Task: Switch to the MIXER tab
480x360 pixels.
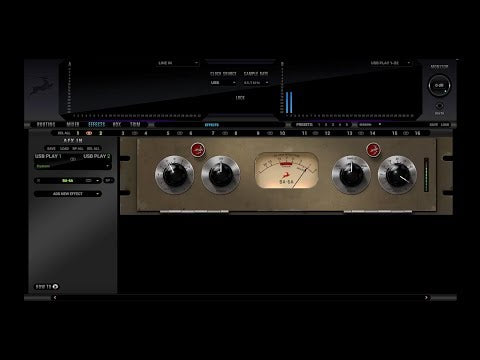Action: [73, 124]
